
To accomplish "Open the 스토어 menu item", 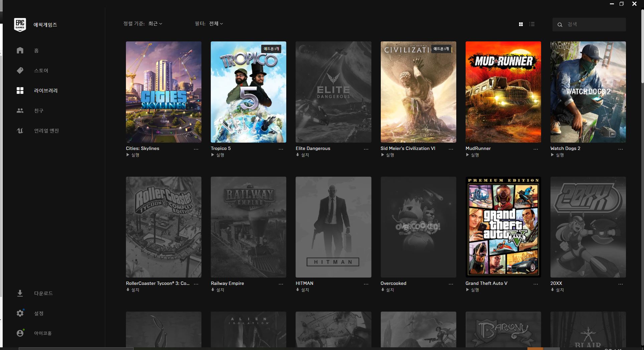I will (x=41, y=70).
